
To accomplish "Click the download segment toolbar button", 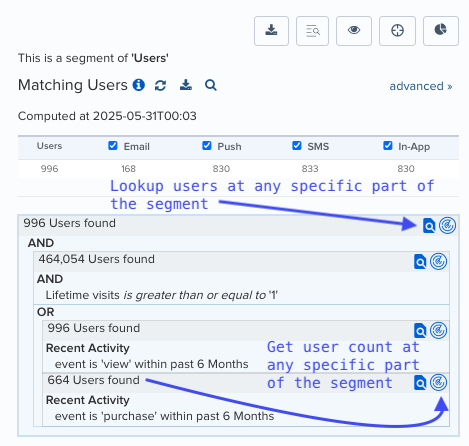I will [271, 31].
